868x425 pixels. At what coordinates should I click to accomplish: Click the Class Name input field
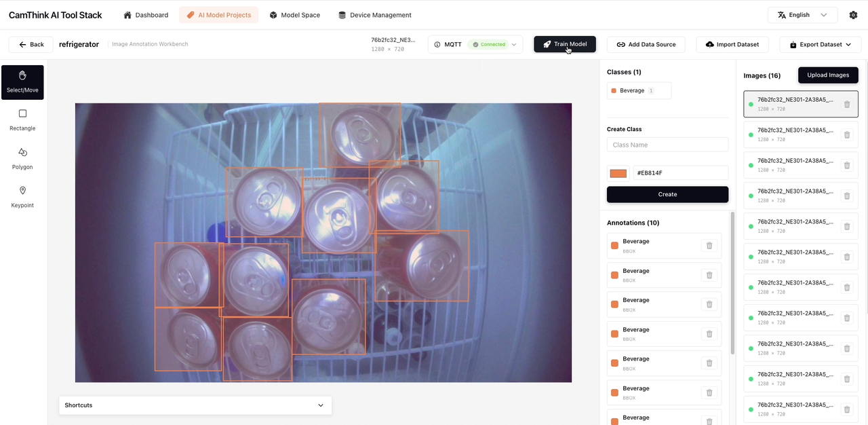[667, 145]
